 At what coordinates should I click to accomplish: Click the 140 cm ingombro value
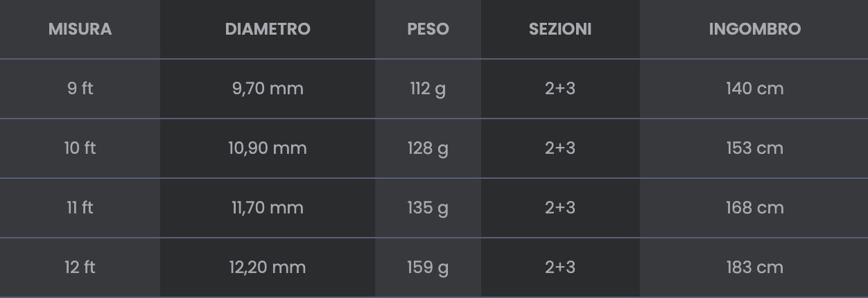tap(754, 89)
